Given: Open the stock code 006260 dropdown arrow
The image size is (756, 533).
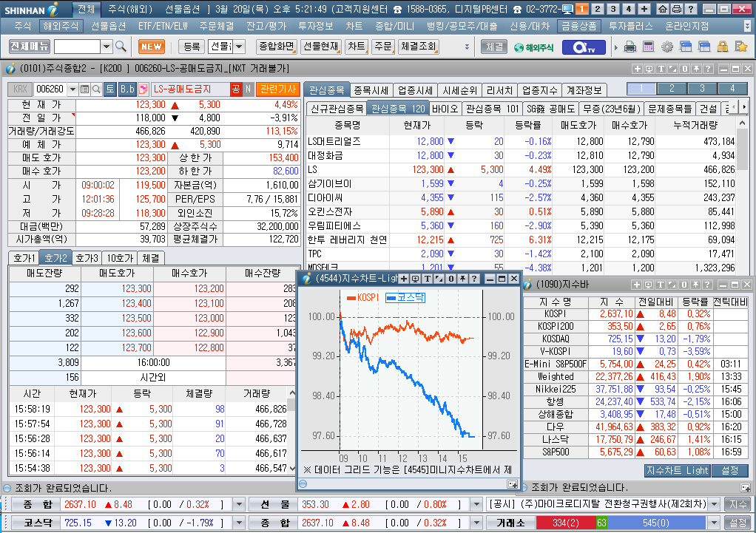Looking at the screenshot, I should 72,89.
